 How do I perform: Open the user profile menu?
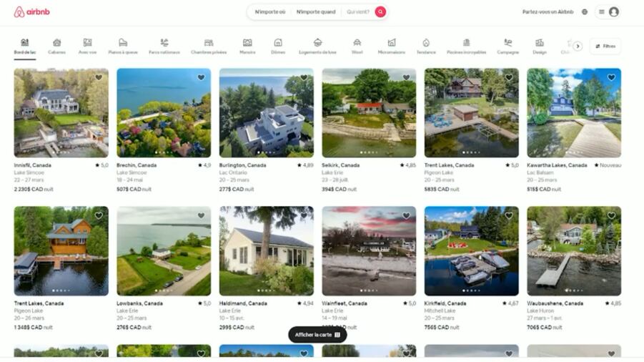pyautogui.click(x=608, y=12)
